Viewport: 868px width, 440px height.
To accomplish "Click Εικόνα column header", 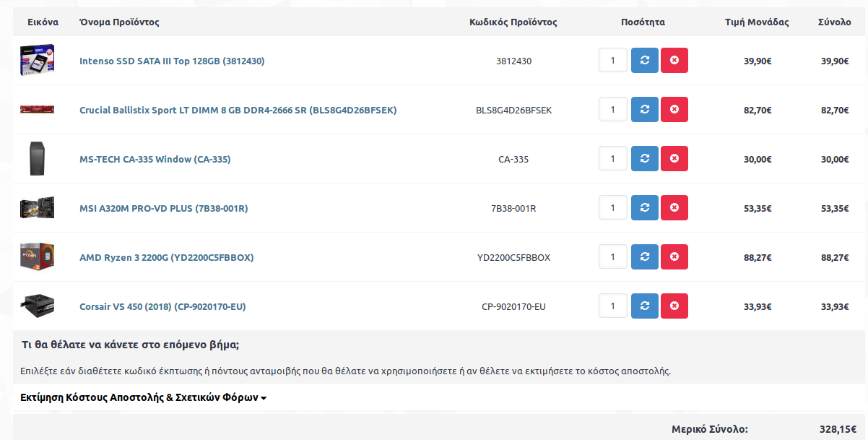I will coord(43,22).
